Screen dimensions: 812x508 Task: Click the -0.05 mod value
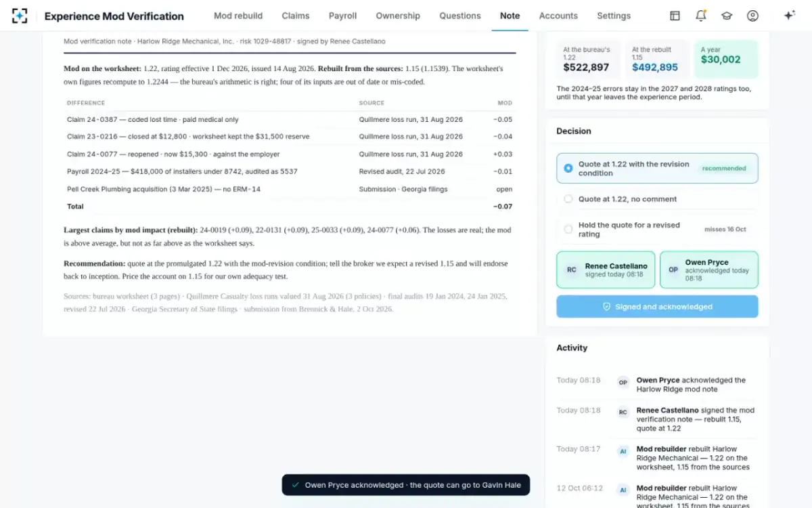click(x=503, y=119)
